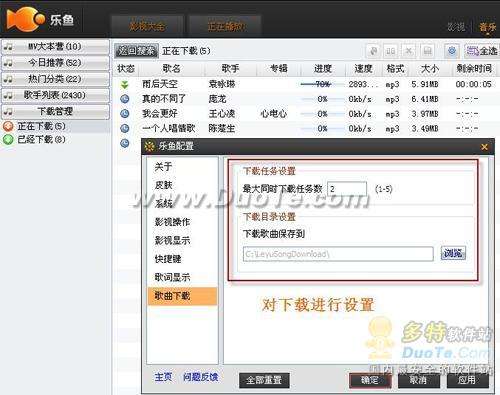Screen dimensions: 500x395
Task: Click the 0% progress bar of 我会更好
Action: coord(322,114)
